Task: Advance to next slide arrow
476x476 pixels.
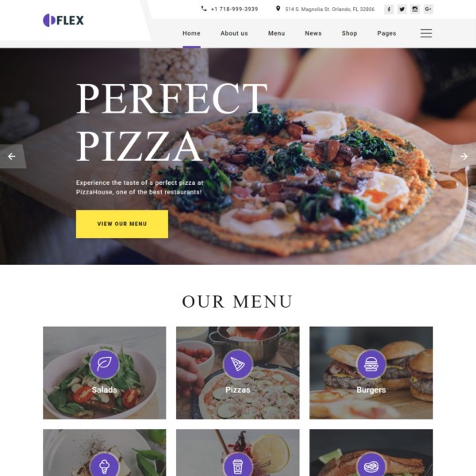Action: 463,156
